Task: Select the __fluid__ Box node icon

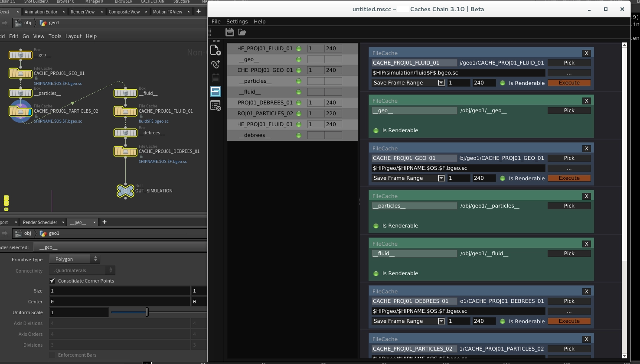Action: pyautogui.click(x=125, y=93)
